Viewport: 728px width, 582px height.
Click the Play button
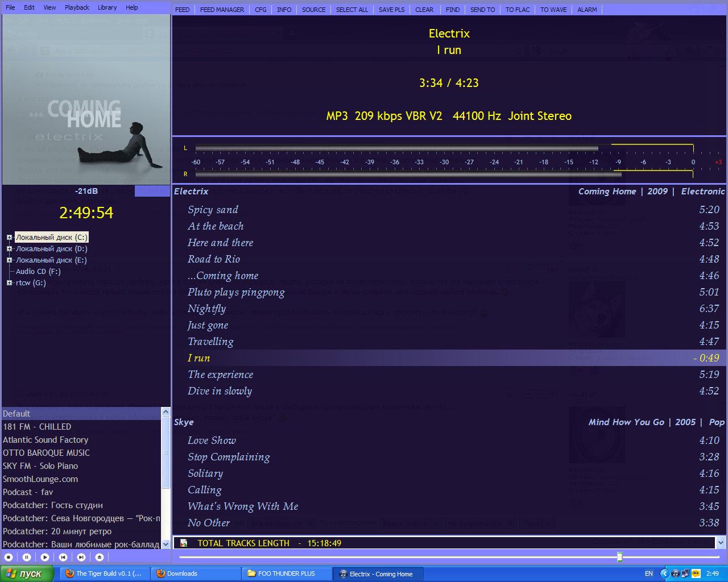pos(45,558)
